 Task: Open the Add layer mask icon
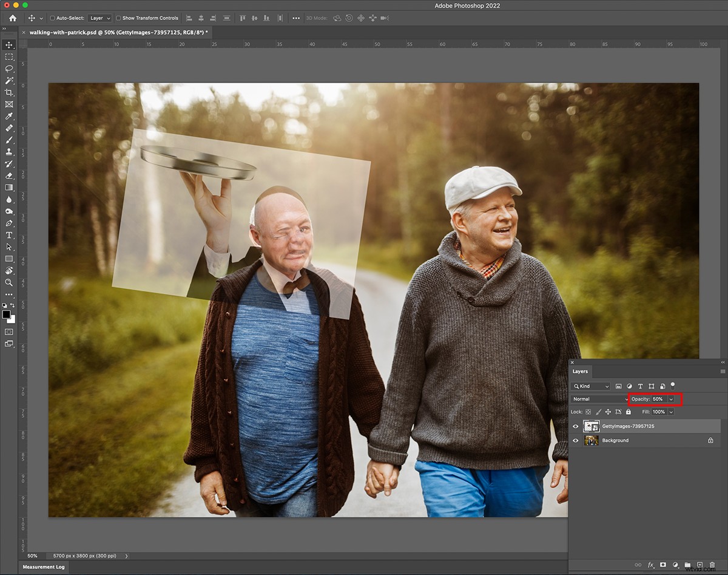[x=663, y=565]
